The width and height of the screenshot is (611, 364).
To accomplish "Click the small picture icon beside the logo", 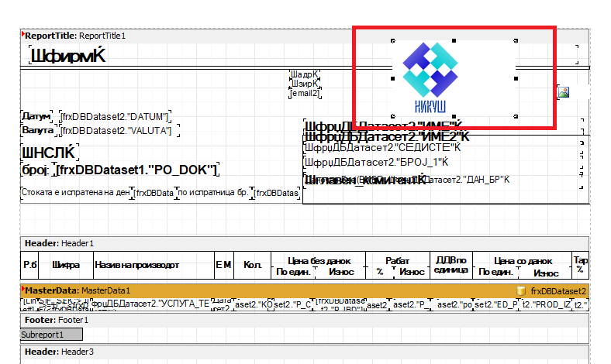I will pos(564,92).
